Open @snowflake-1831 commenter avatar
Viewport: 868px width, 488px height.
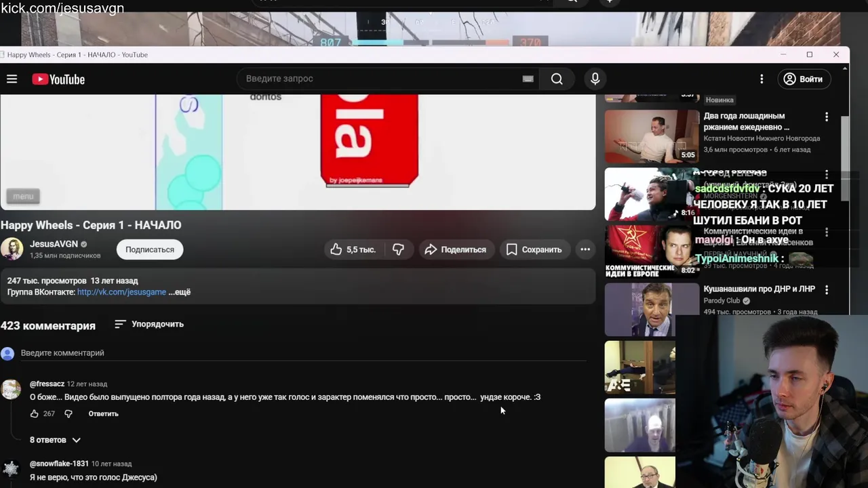(x=11, y=469)
